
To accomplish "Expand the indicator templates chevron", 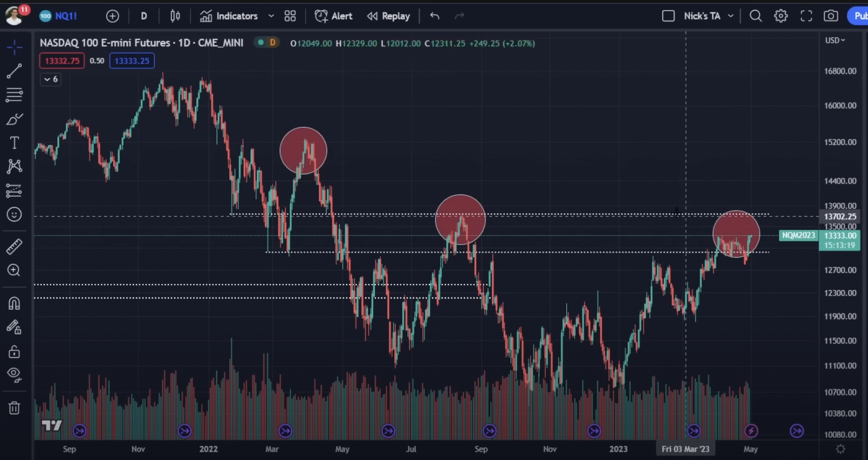I will [x=271, y=16].
